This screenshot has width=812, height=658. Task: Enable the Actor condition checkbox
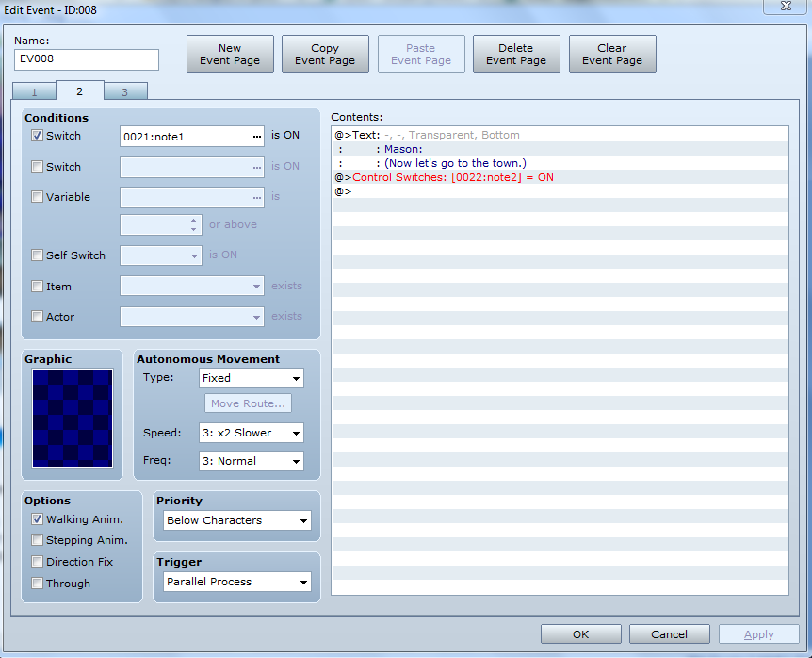[x=37, y=316]
